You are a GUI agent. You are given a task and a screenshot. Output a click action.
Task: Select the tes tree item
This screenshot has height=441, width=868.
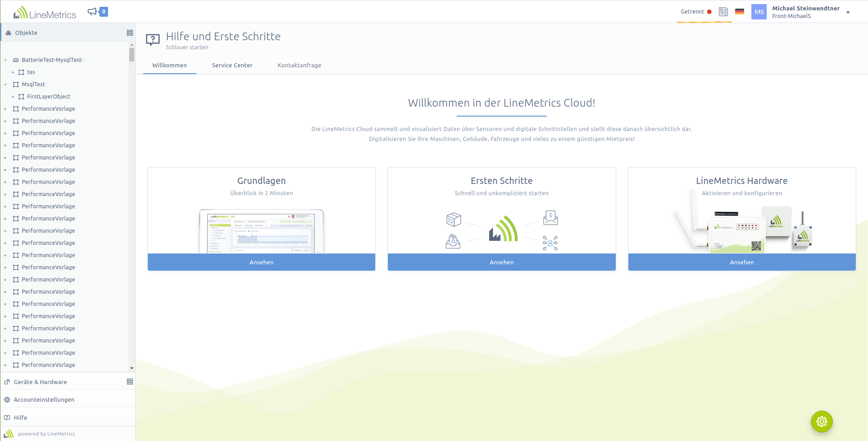click(31, 72)
